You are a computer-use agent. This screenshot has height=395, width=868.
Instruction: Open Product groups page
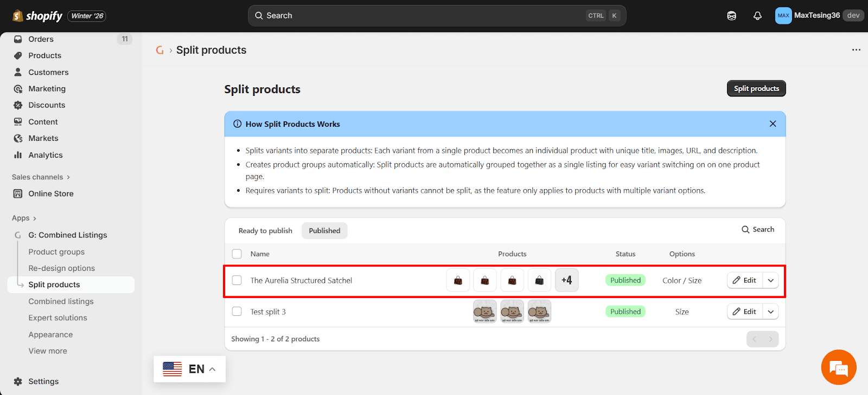(56, 252)
